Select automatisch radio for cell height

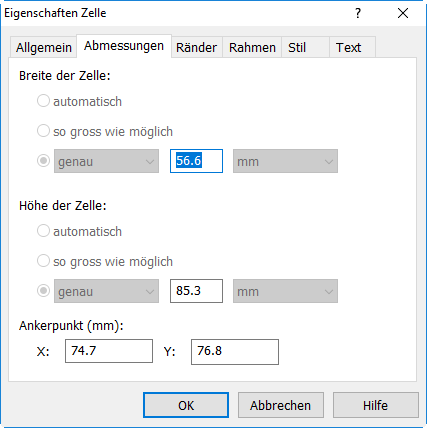pyautogui.click(x=43, y=231)
